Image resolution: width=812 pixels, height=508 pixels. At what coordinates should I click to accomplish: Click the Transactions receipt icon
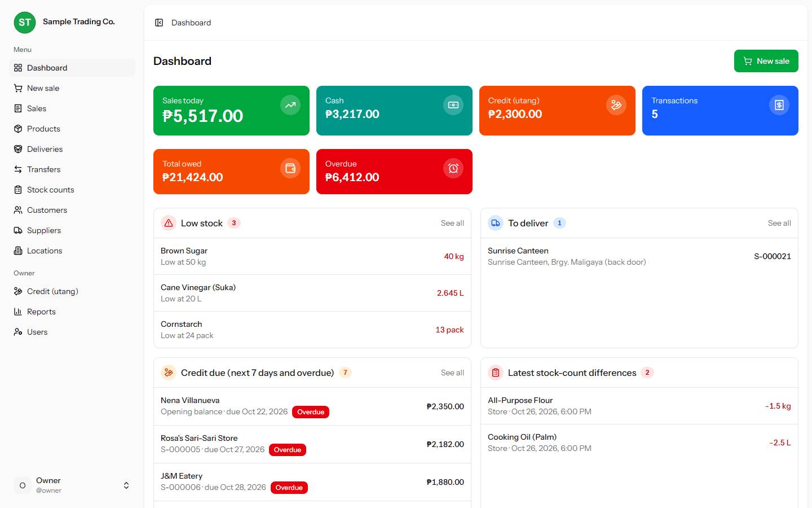(x=779, y=105)
